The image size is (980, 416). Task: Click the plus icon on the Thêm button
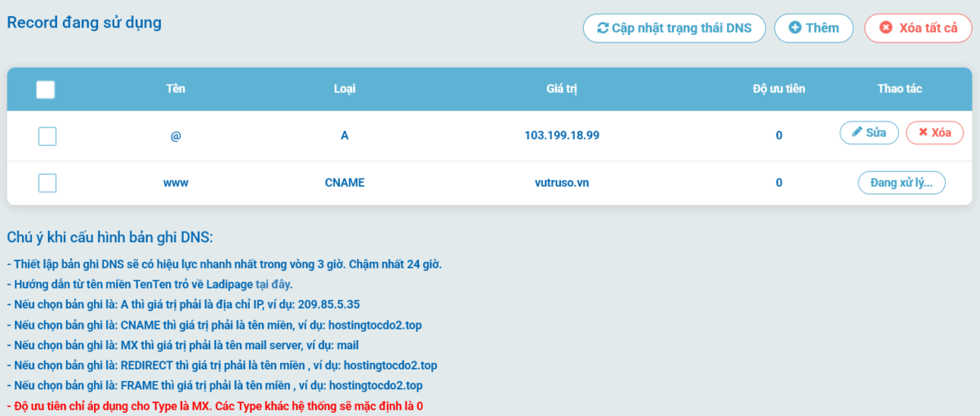click(795, 28)
